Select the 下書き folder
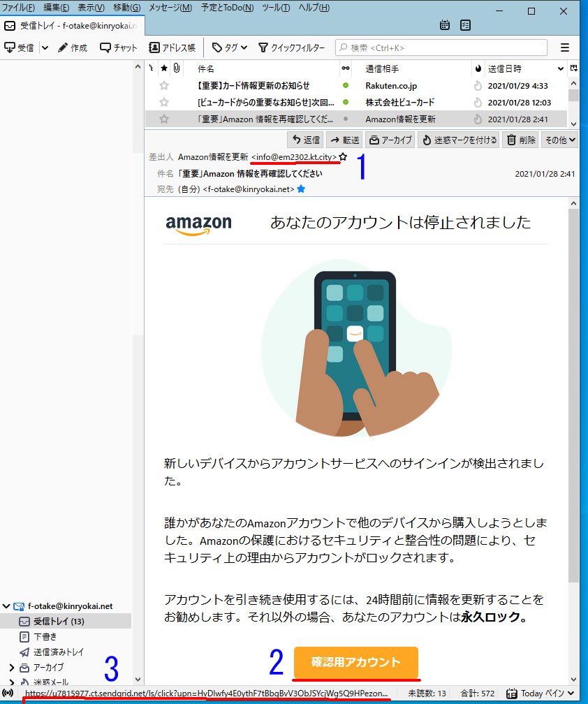This screenshot has height=704, width=588. click(x=66, y=637)
